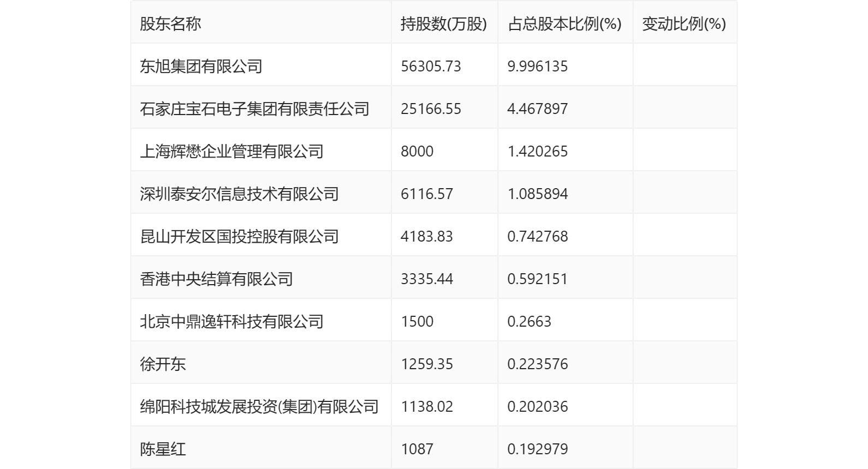Image resolution: width=868 pixels, height=469 pixels.
Task: Click holdings value 1500
Action: pos(417,322)
